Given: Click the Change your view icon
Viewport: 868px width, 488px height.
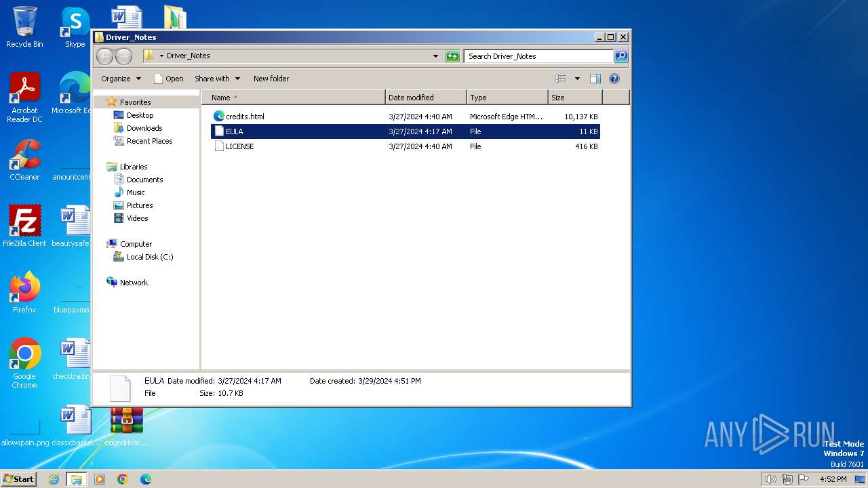Looking at the screenshot, I should pos(561,79).
